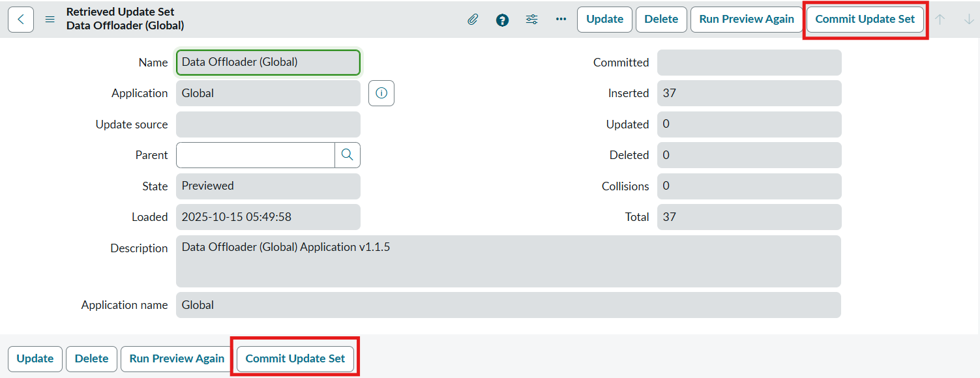This screenshot has width=980, height=378.
Task: Click the Updated count field
Action: tap(749, 124)
